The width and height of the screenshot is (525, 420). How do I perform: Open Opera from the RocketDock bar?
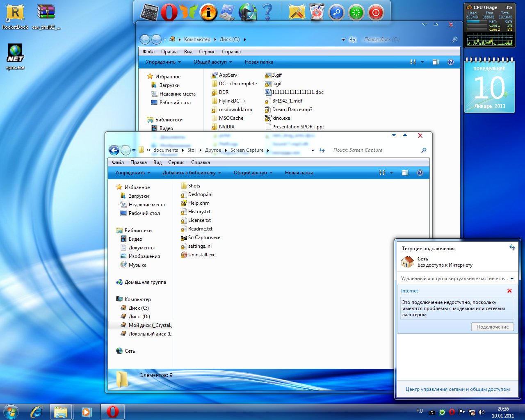(169, 12)
